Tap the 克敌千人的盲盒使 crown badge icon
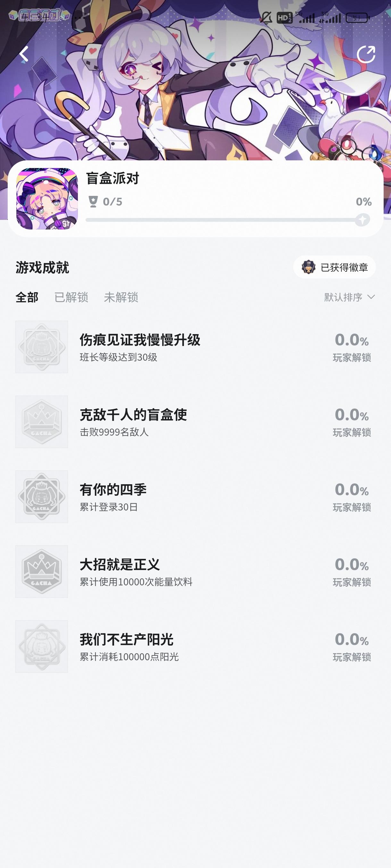 (x=41, y=422)
